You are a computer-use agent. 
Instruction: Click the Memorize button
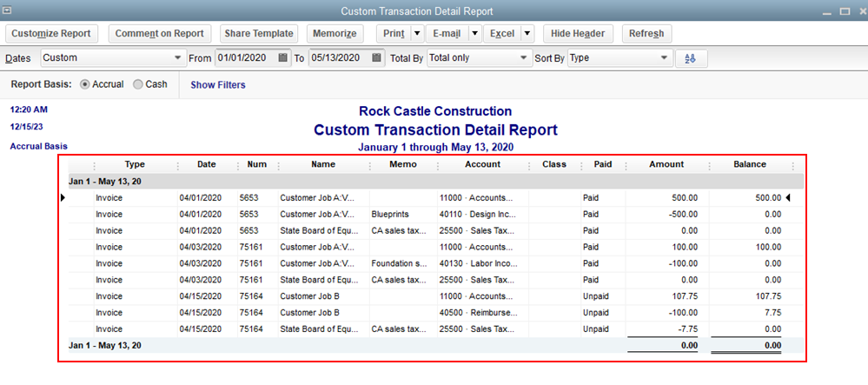tap(335, 34)
